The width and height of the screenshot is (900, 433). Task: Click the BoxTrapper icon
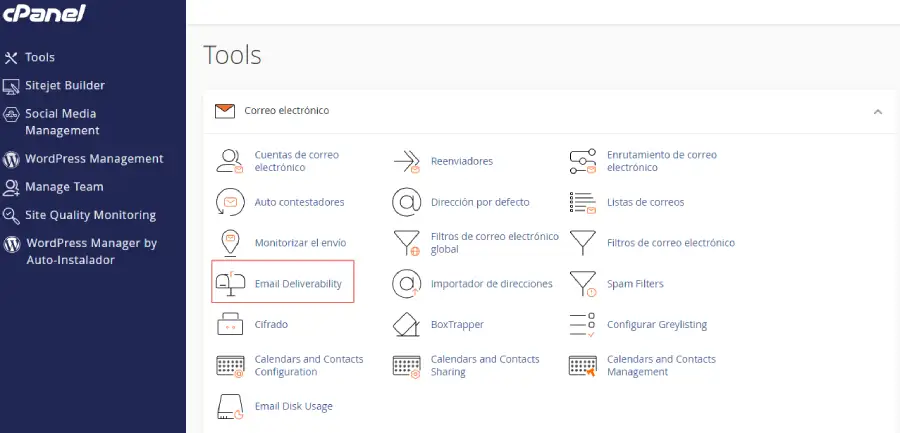pyautogui.click(x=406, y=324)
